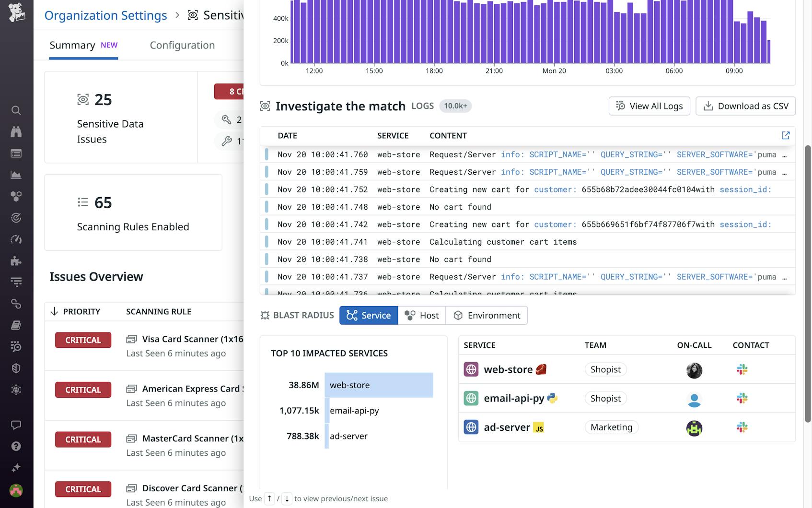Download the matched logs as CSV
The height and width of the screenshot is (508, 812).
coord(745,106)
